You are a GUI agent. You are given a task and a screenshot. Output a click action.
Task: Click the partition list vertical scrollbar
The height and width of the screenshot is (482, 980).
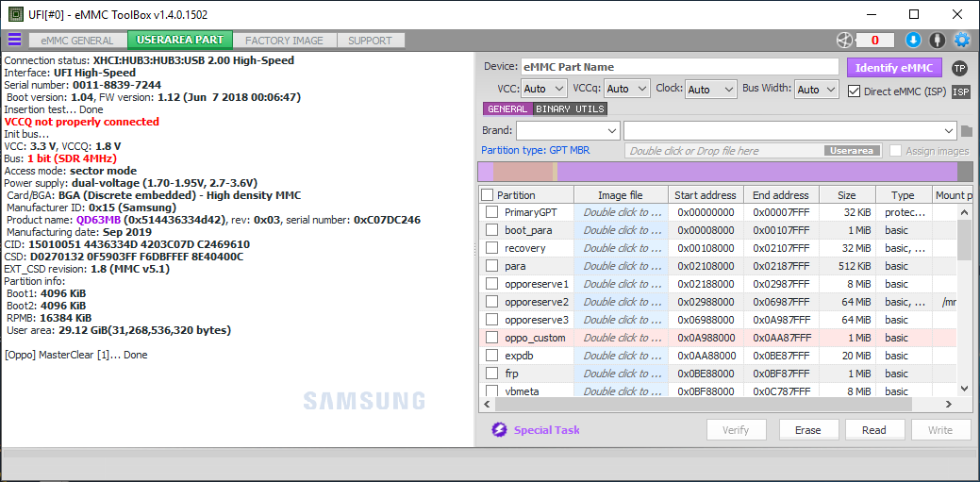pos(965,239)
